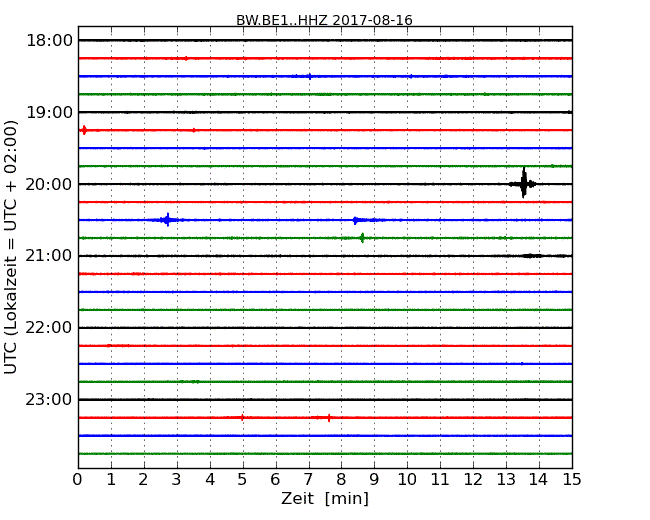Click the 18:00 time label
The height and width of the screenshot is (520, 650).
[x=49, y=41]
